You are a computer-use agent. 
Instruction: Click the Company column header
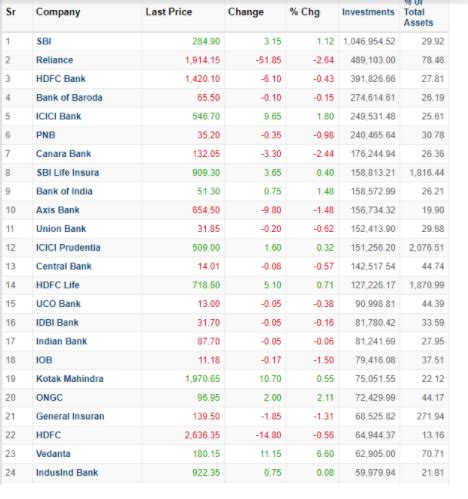(58, 12)
